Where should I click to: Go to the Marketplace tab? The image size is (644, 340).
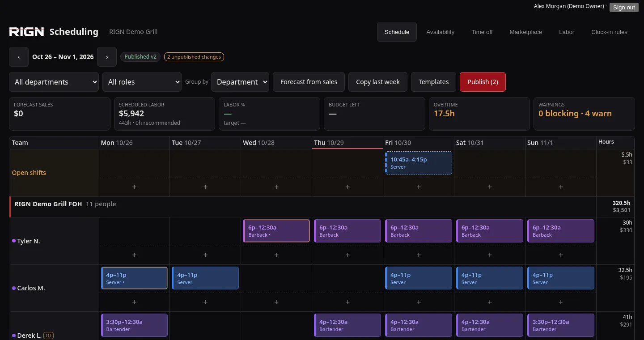click(x=525, y=32)
